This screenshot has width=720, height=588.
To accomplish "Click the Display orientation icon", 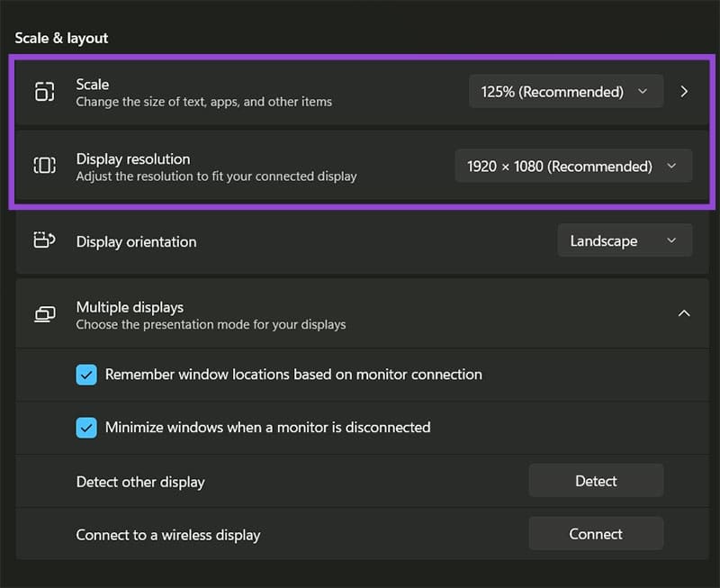I will click(44, 240).
